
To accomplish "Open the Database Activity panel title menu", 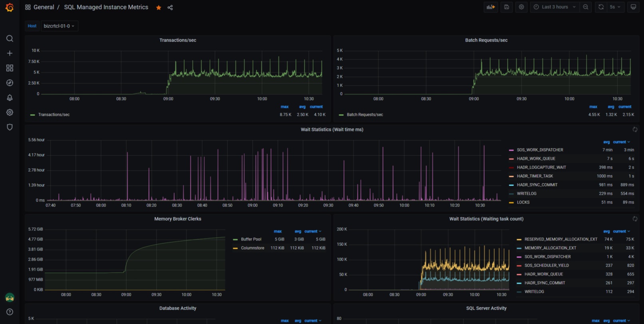I will (x=178, y=308).
